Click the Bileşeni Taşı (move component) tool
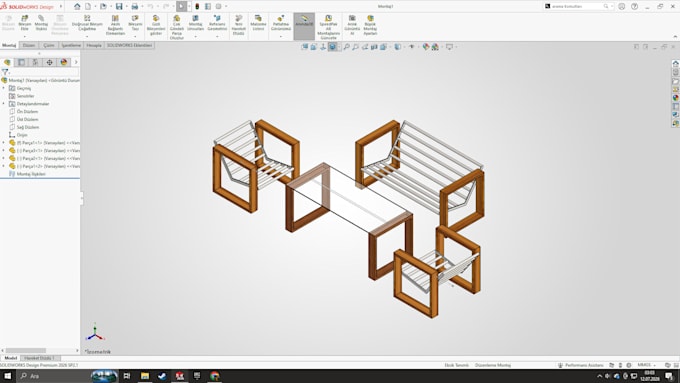Viewport: 680px width, 383px height. tap(135, 23)
